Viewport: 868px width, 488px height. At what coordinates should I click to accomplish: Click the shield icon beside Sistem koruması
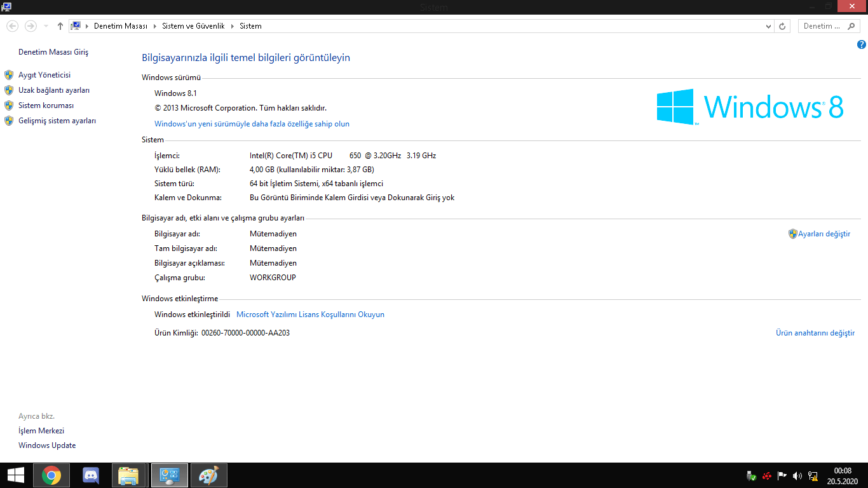pyautogui.click(x=9, y=105)
